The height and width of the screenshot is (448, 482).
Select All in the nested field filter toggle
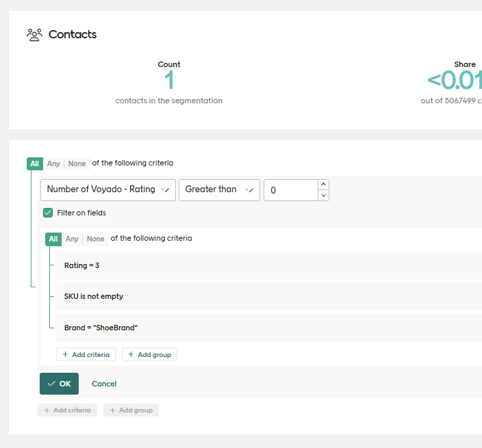click(x=53, y=239)
